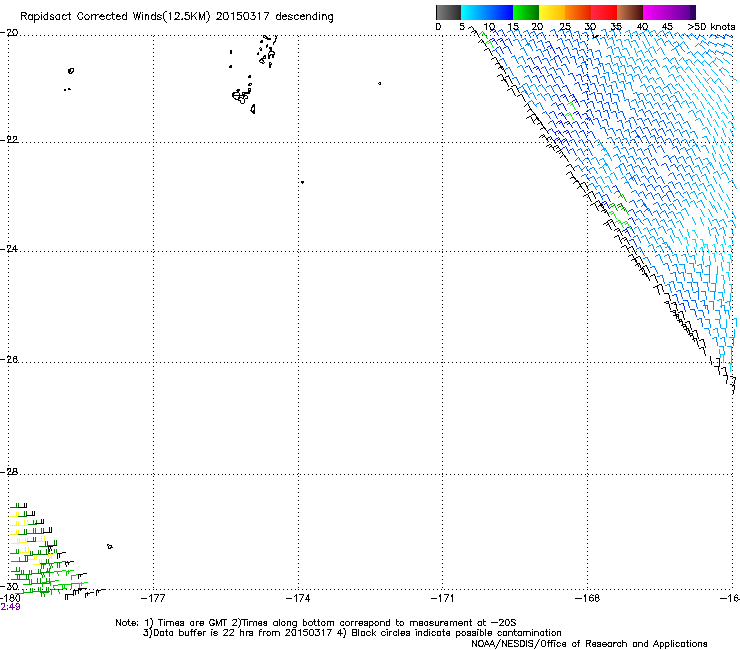
Task: Click the '10' legend value label
Action: pyautogui.click(x=489, y=27)
